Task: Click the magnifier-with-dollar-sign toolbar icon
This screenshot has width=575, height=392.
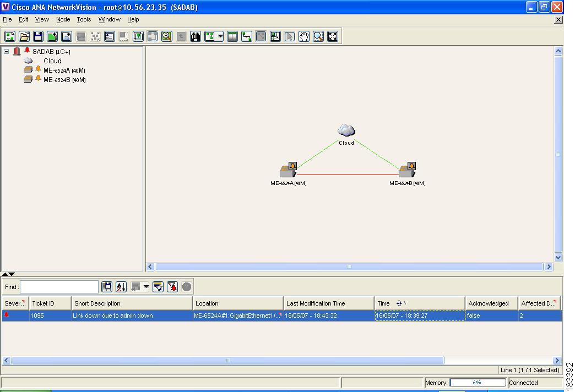Action: (167, 36)
